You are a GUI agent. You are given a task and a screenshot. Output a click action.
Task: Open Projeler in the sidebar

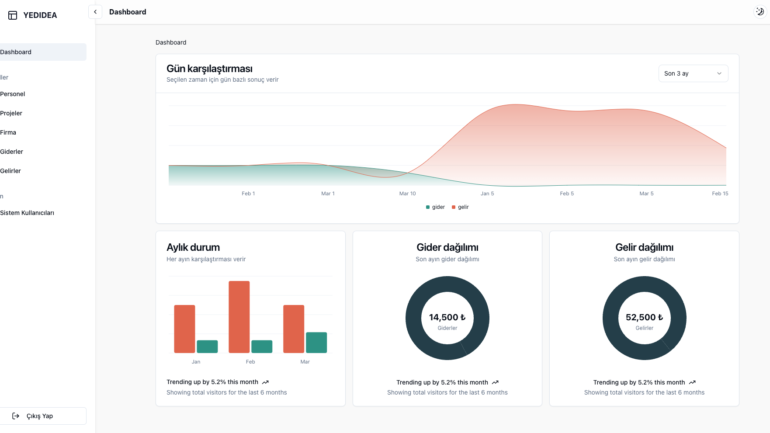pyautogui.click(x=11, y=113)
